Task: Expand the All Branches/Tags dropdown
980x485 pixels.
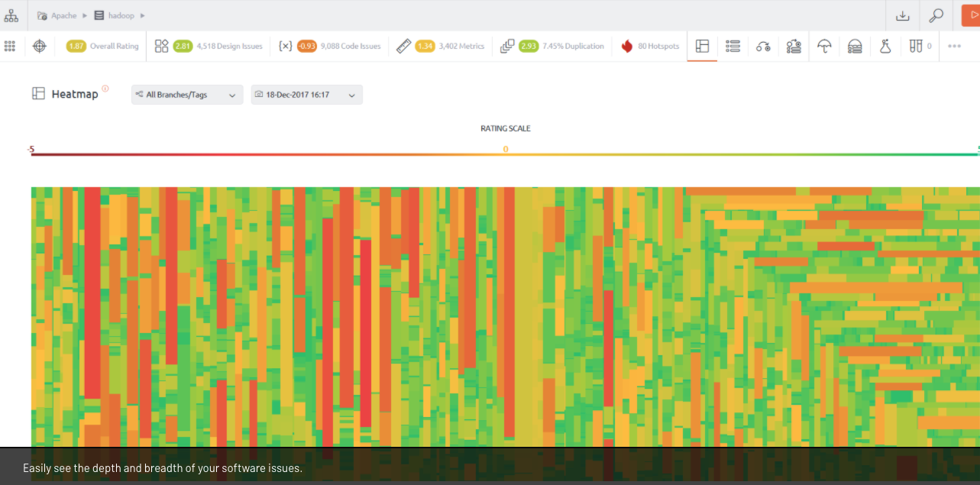Action: [187, 95]
